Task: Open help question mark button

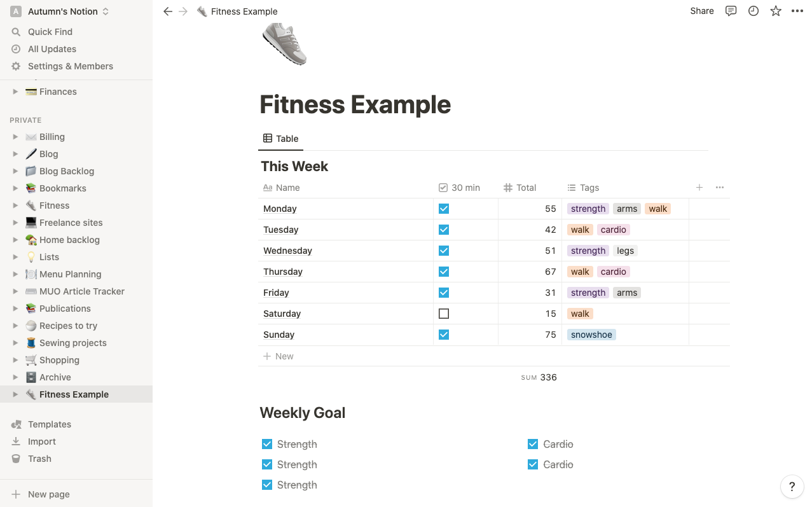Action: (792, 487)
